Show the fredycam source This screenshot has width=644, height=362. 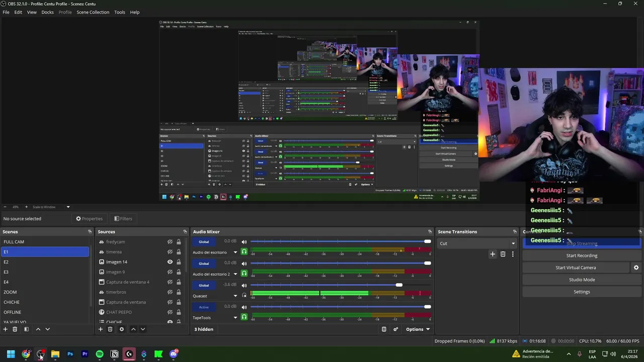(x=170, y=242)
